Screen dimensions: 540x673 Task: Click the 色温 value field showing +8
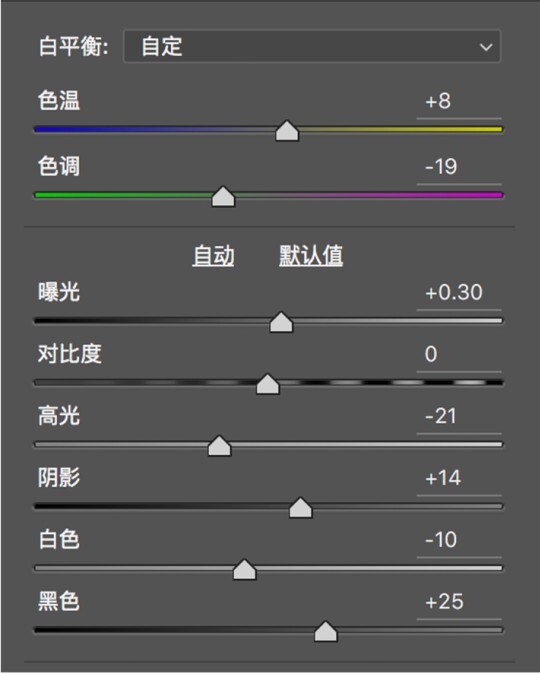[x=459, y=103]
